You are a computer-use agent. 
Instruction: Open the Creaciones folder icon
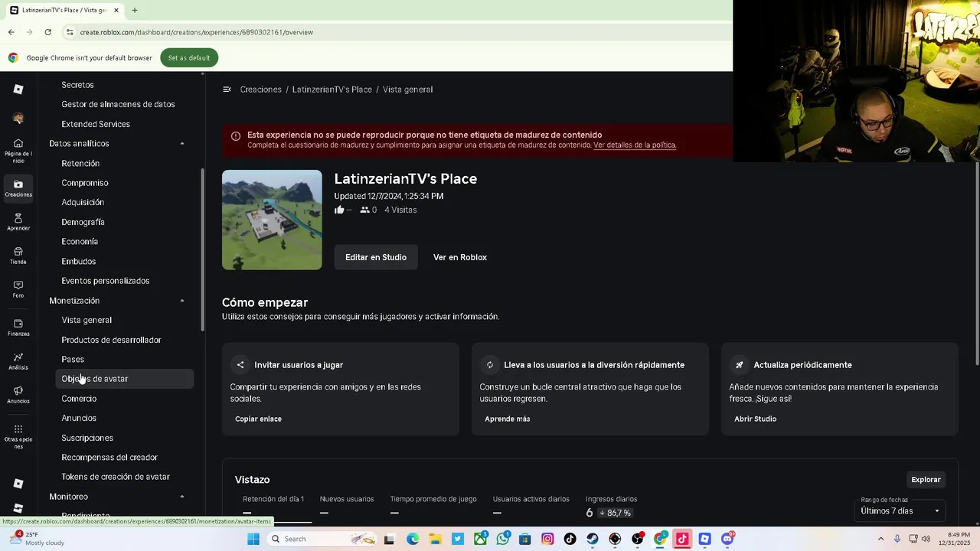pos(18,184)
